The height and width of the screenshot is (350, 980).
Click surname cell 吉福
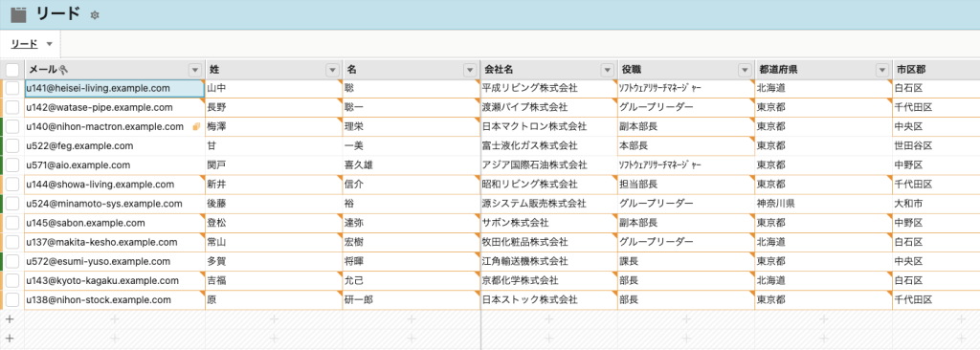[274, 280]
